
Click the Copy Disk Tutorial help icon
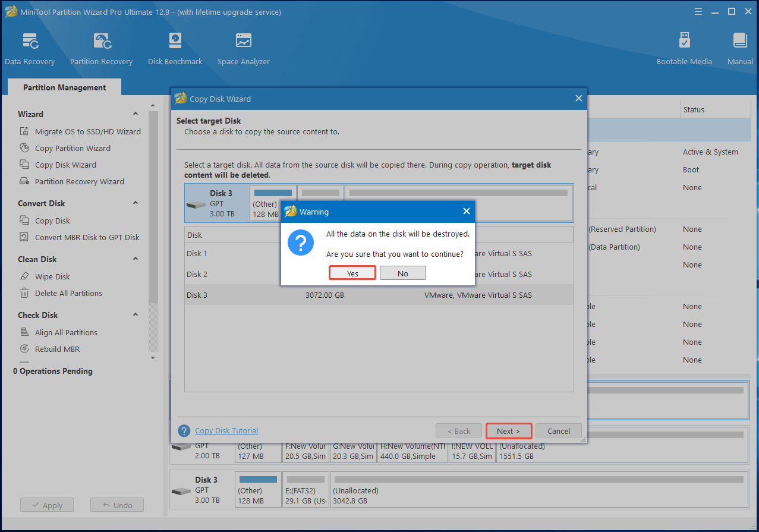tap(184, 431)
